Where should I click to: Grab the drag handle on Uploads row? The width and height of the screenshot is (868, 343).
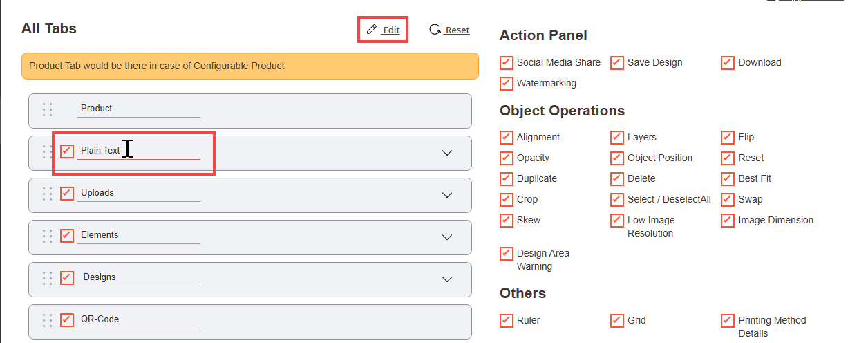tap(47, 194)
